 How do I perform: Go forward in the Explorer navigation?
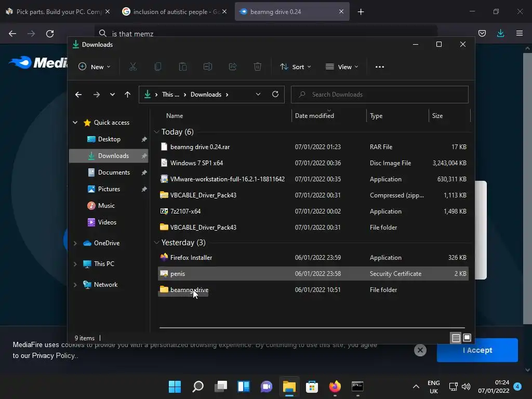(x=97, y=95)
